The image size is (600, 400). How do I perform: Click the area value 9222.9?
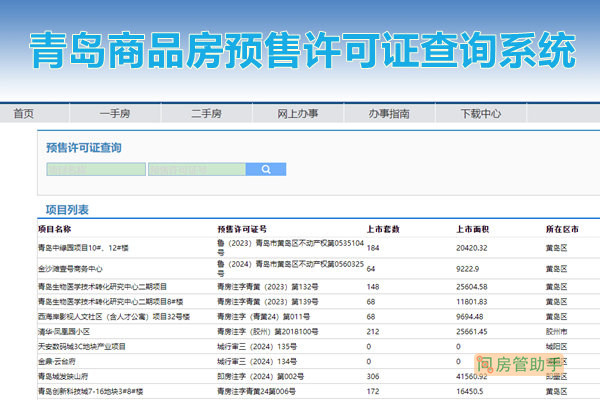pos(468,269)
